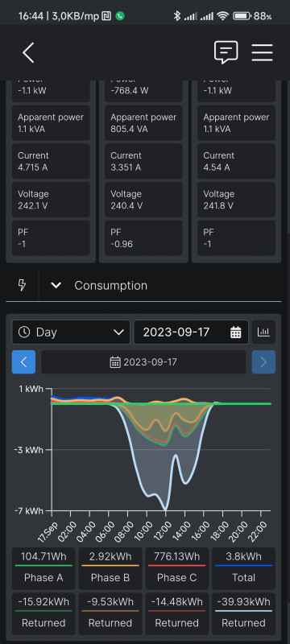
Task: Toggle the -15.92kWh Returned legend entry
Action: pyautogui.click(x=43, y=613)
